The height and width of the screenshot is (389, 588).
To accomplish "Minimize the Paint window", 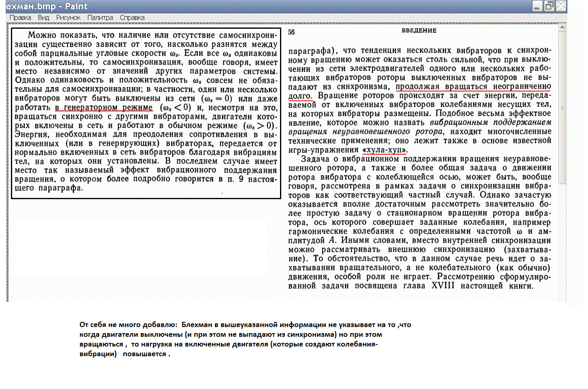I will tap(537, 6).
